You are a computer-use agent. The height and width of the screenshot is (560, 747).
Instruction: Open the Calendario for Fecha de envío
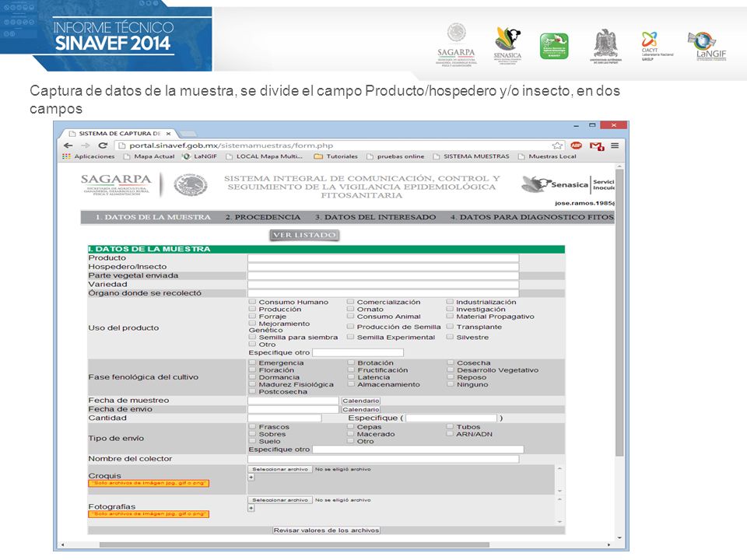360,410
